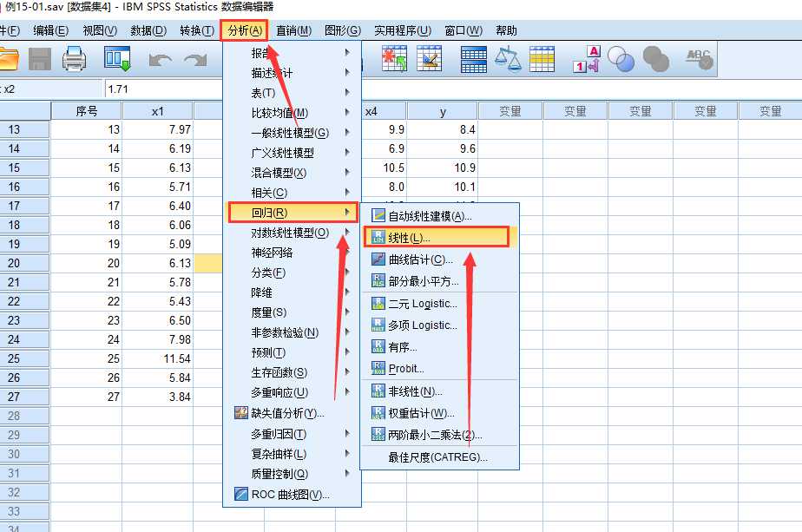Select row header 13

[24, 129]
